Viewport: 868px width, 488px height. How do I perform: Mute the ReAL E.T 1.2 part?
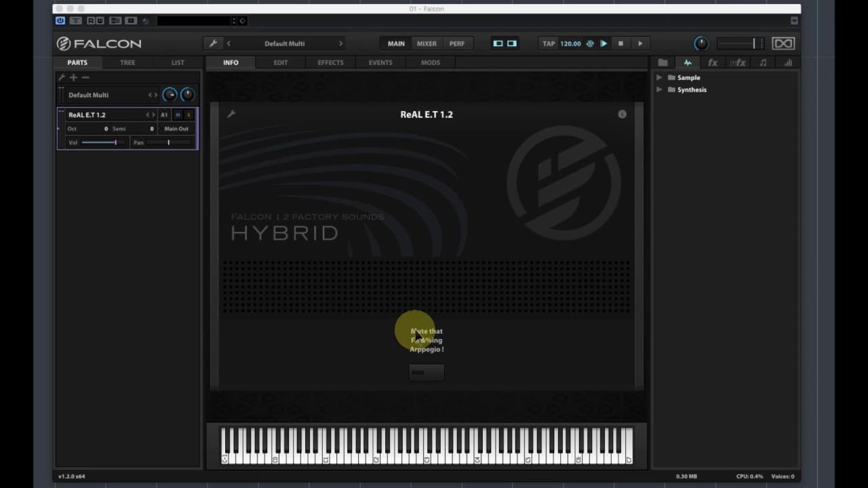coord(178,115)
